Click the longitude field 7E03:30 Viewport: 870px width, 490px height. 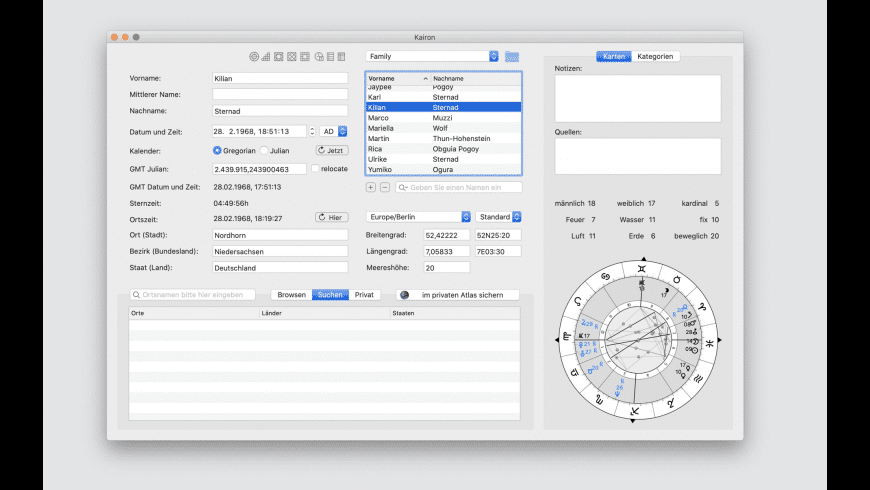[498, 251]
